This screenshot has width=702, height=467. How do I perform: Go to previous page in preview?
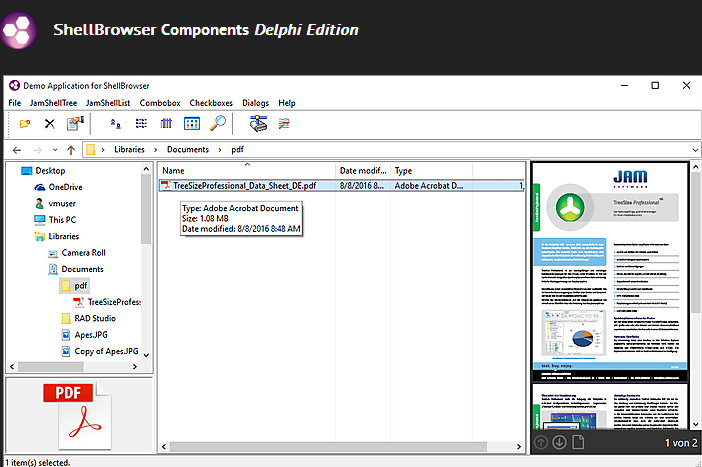pyautogui.click(x=541, y=443)
